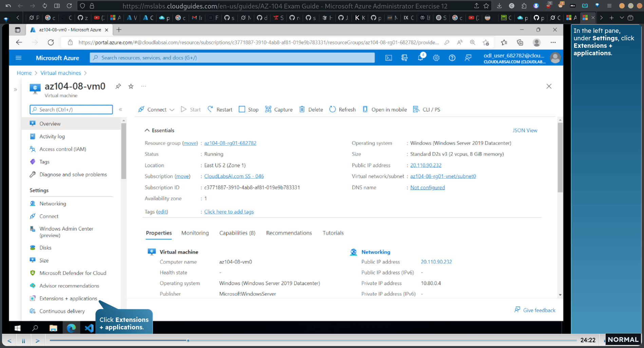
Task: Click Give feedback link
Action: [535, 310]
